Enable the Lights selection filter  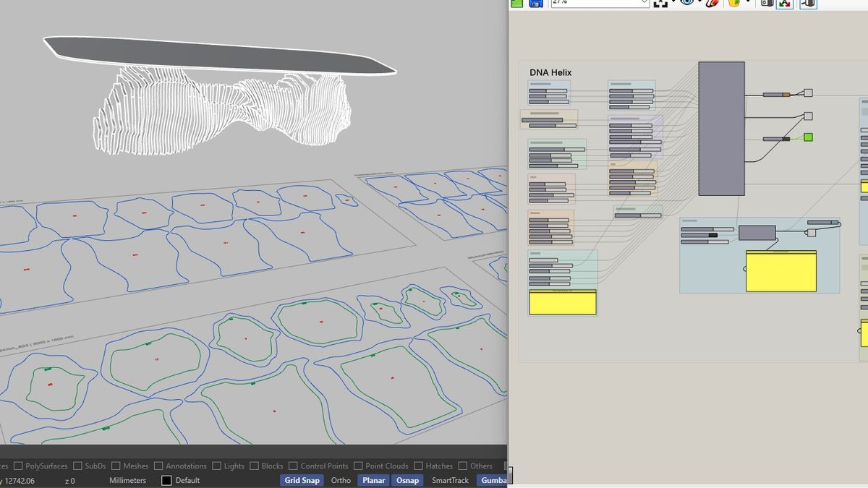click(216, 466)
